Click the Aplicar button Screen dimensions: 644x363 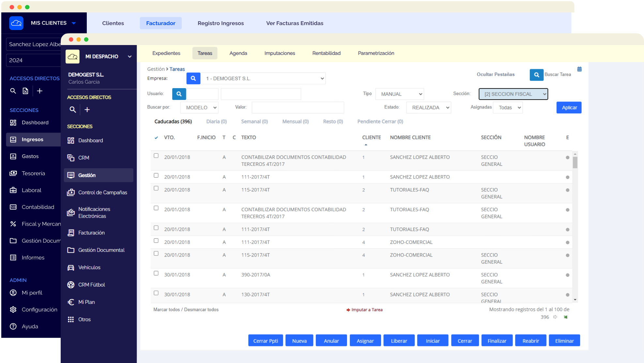click(x=569, y=107)
